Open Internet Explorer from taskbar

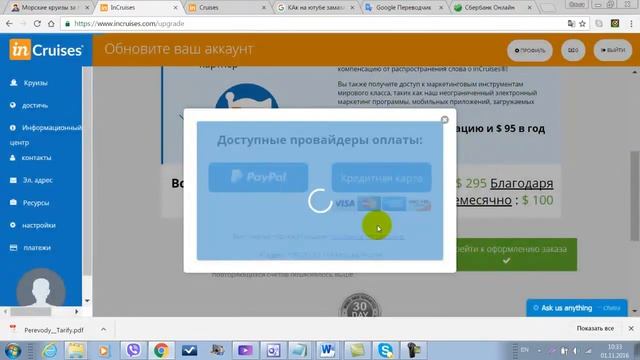(49, 351)
